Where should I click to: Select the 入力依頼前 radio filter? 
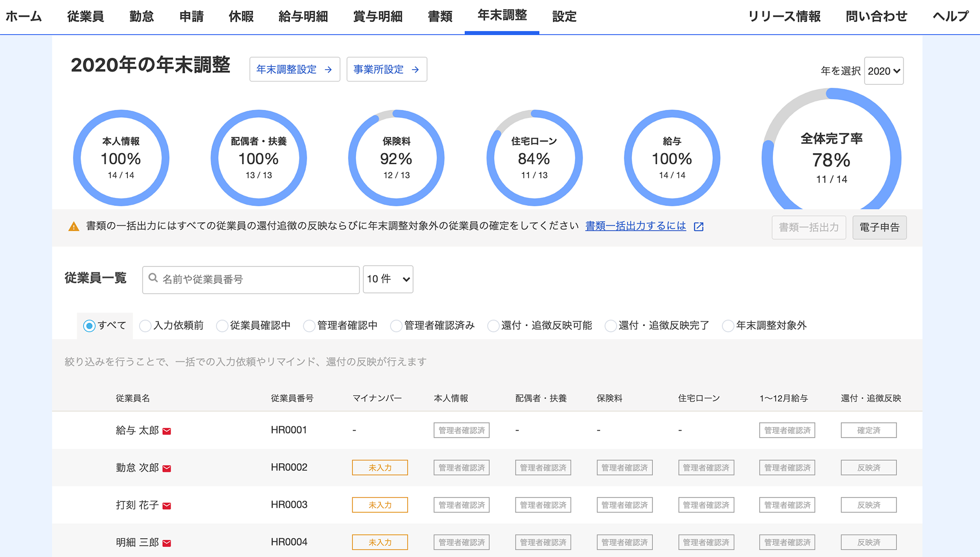(145, 326)
